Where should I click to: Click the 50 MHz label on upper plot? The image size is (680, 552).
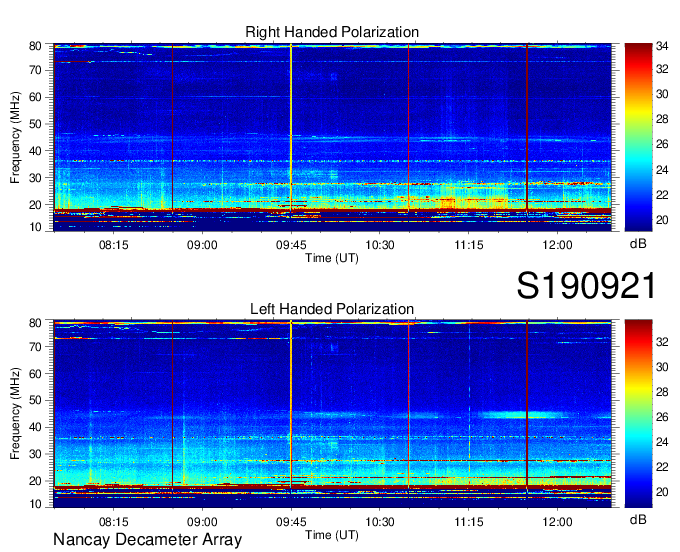coord(35,124)
